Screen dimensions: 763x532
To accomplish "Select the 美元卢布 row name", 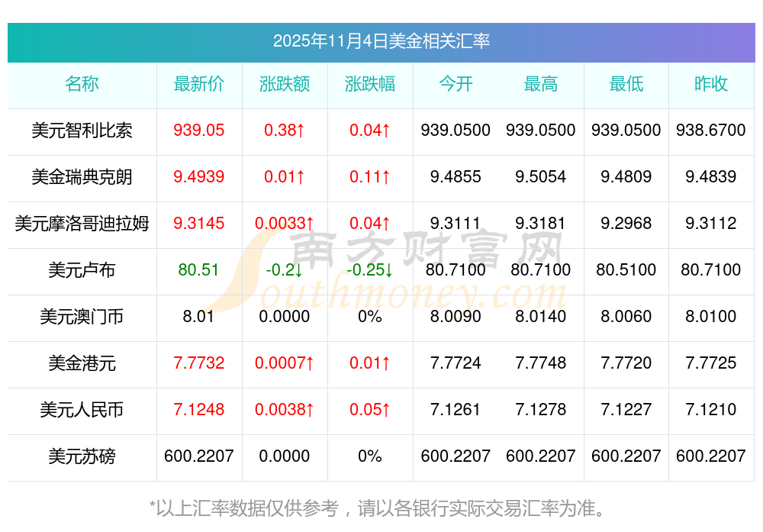I will tap(82, 269).
